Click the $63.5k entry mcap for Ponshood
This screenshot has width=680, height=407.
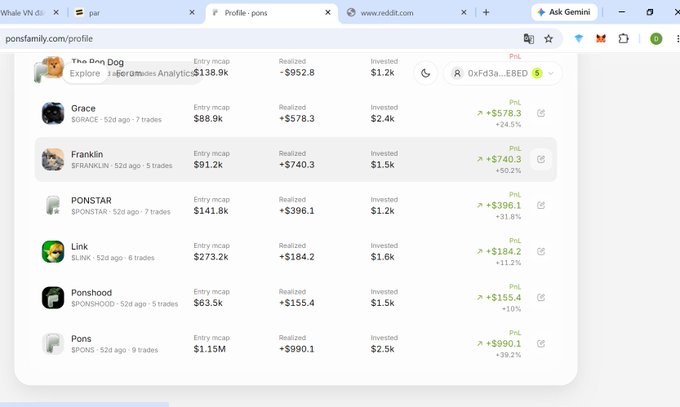208,303
